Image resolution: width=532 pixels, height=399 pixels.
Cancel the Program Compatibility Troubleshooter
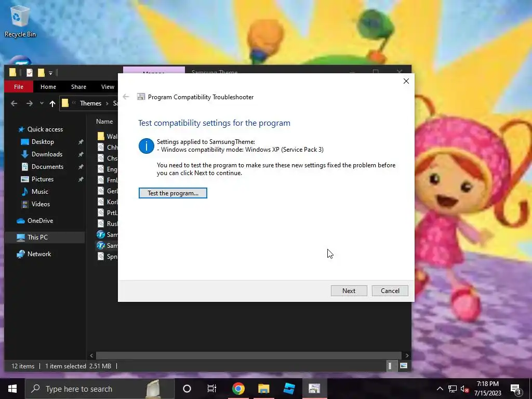point(390,291)
